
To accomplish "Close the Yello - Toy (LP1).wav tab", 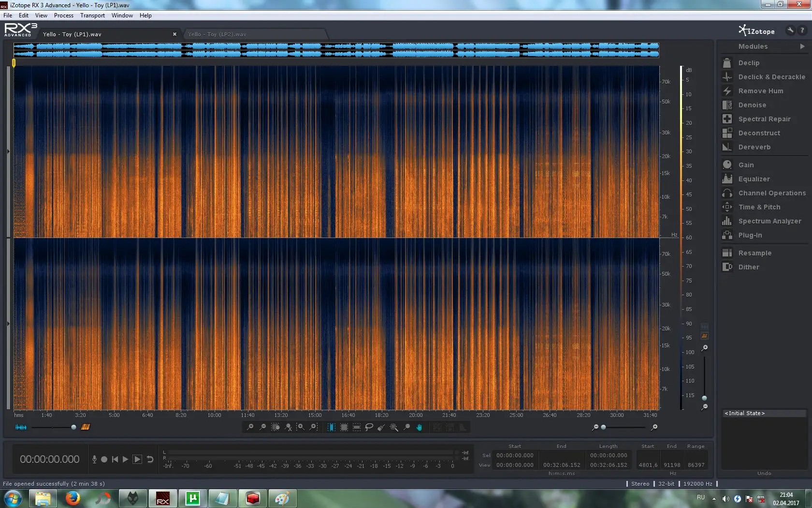I will pyautogui.click(x=174, y=34).
